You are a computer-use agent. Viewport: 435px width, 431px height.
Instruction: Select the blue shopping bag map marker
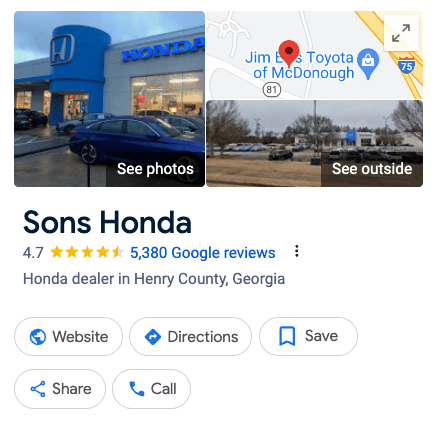(x=368, y=64)
